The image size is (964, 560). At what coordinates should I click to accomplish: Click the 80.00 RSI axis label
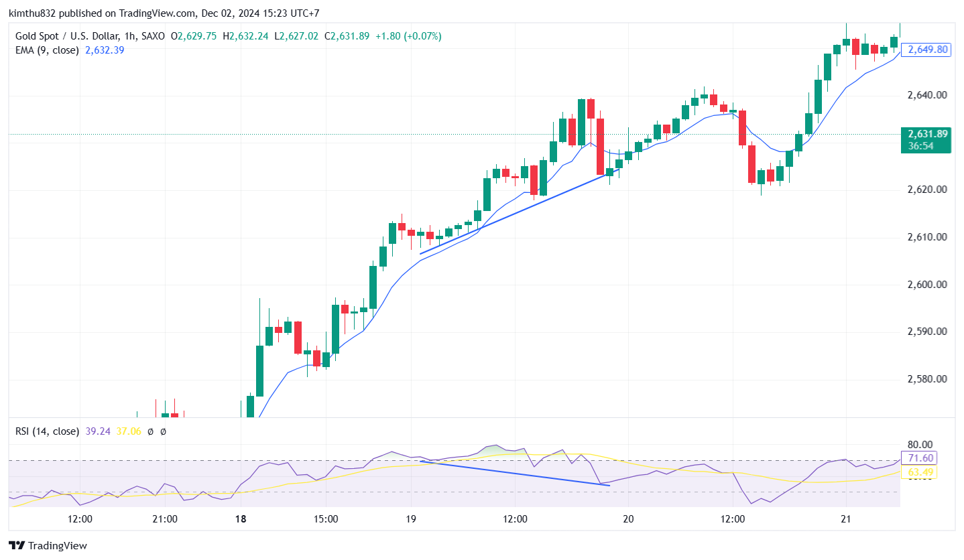(x=920, y=444)
